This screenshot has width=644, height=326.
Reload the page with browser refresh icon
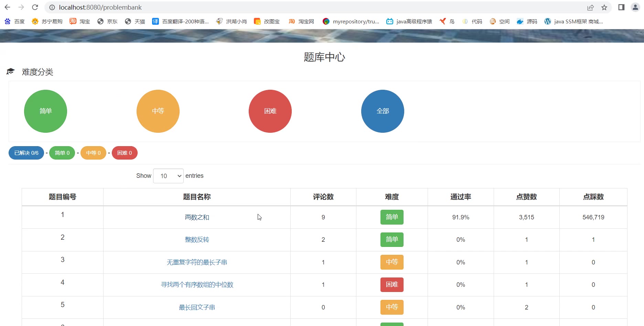pos(35,7)
